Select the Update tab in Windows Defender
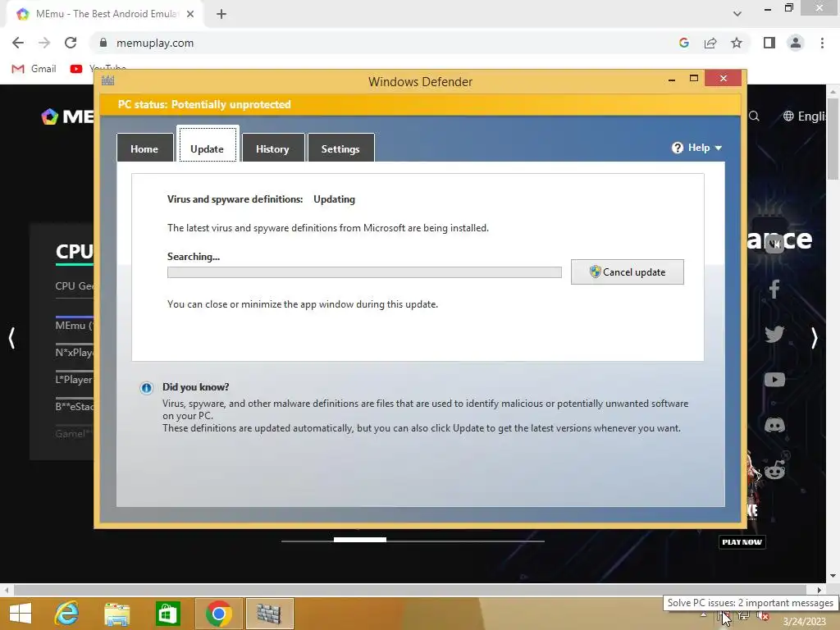This screenshot has width=840, height=630. pyautogui.click(x=208, y=145)
